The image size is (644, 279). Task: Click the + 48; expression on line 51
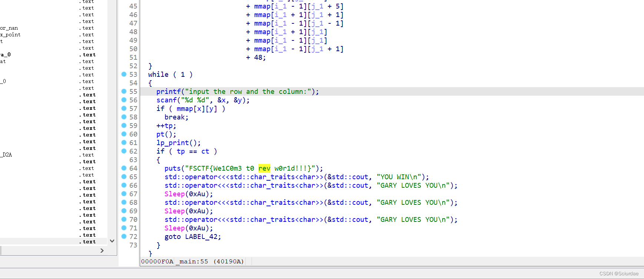(256, 58)
